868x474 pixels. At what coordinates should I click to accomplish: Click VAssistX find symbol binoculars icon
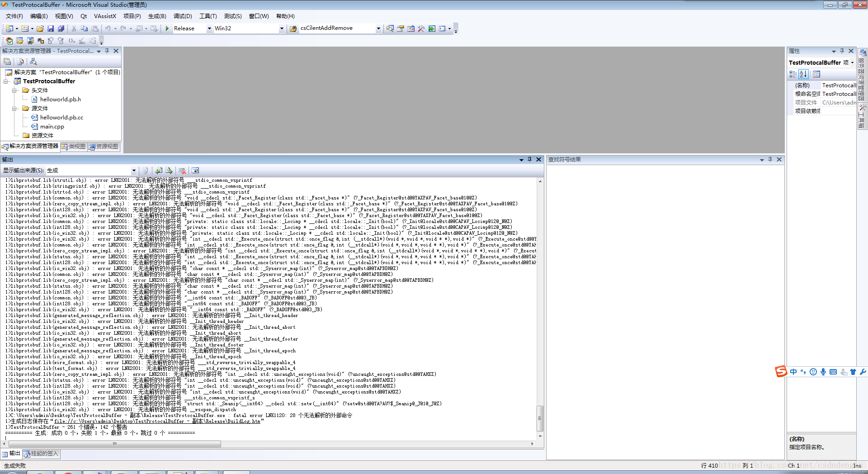30,41
